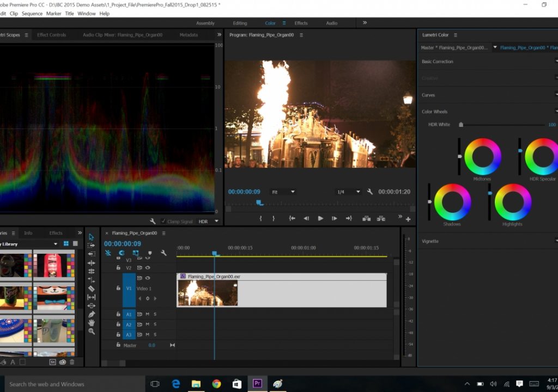This screenshot has width=558, height=392.
Task: Toggle V2 track output eye
Action: tap(148, 268)
